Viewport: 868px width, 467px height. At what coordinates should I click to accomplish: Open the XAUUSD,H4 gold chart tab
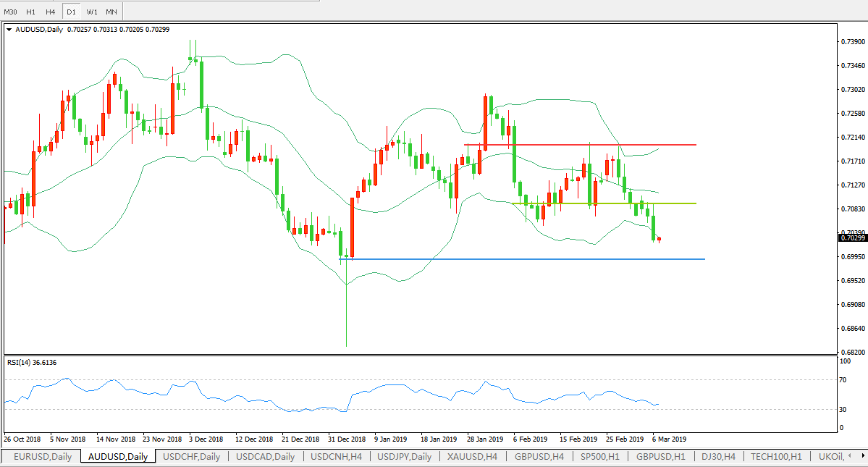click(x=472, y=457)
